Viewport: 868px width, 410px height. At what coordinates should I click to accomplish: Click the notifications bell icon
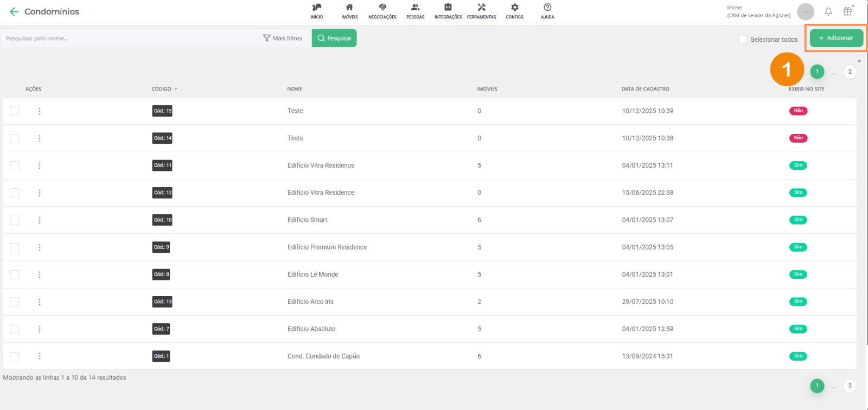(828, 11)
